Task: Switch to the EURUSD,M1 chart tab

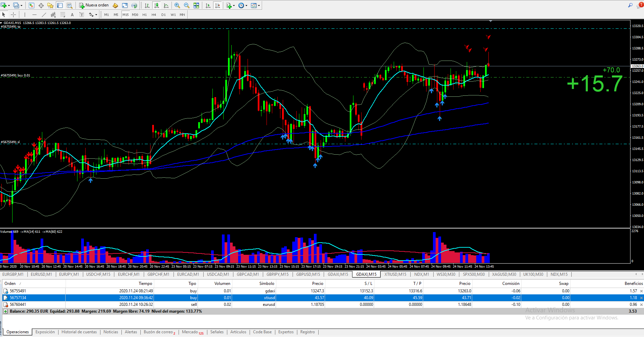Action: pos(41,274)
